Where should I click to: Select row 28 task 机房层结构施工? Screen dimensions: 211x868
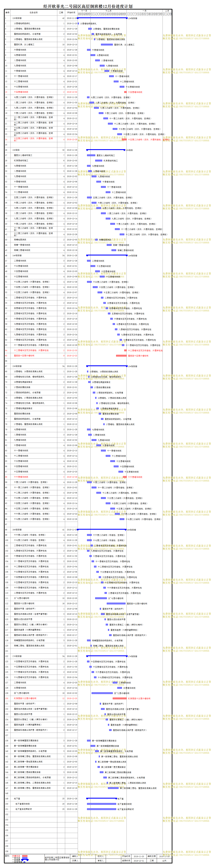click(21, 160)
